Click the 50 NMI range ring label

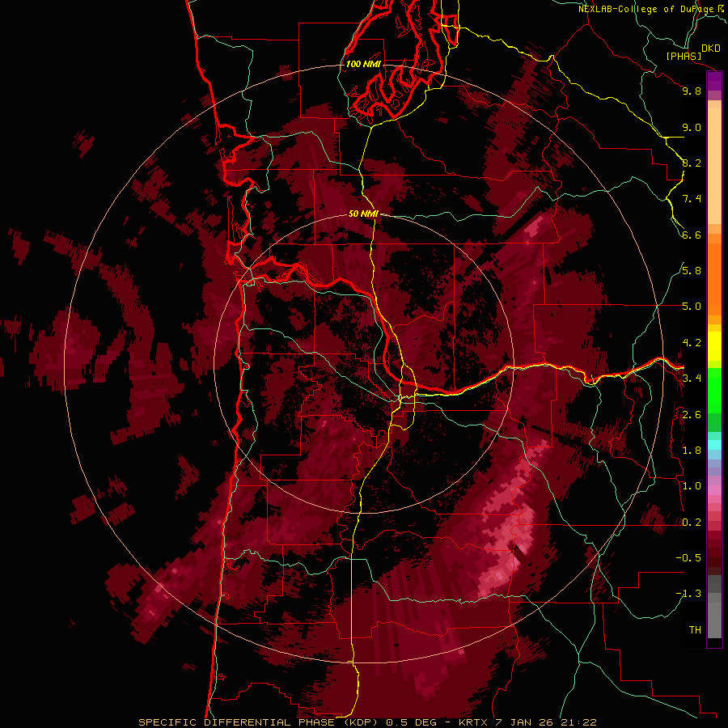pyautogui.click(x=363, y=214)
